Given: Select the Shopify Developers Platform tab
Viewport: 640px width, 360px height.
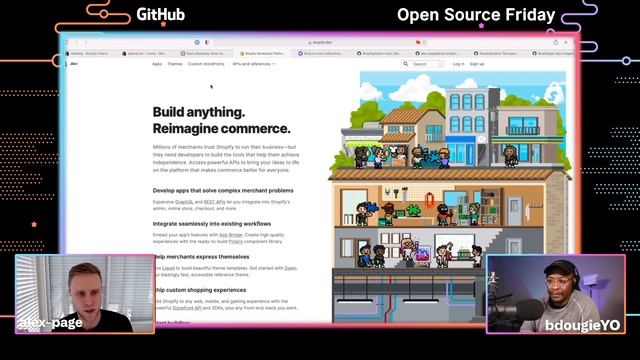Looking at the screenshot, I should pos(262,53).
